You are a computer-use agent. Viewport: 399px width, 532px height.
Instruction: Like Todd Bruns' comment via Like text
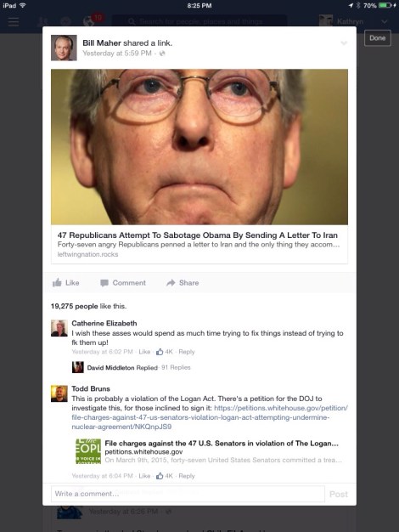[x=144, y=476]
